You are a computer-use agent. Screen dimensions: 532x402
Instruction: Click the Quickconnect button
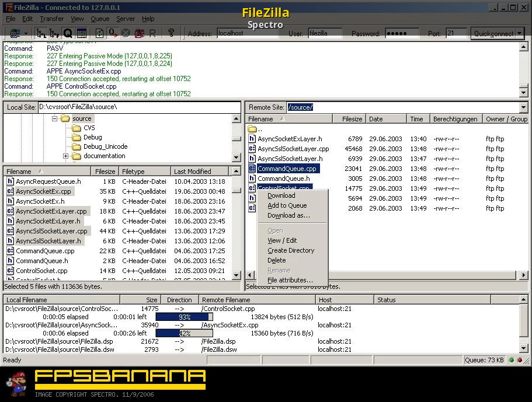(493, 33)
